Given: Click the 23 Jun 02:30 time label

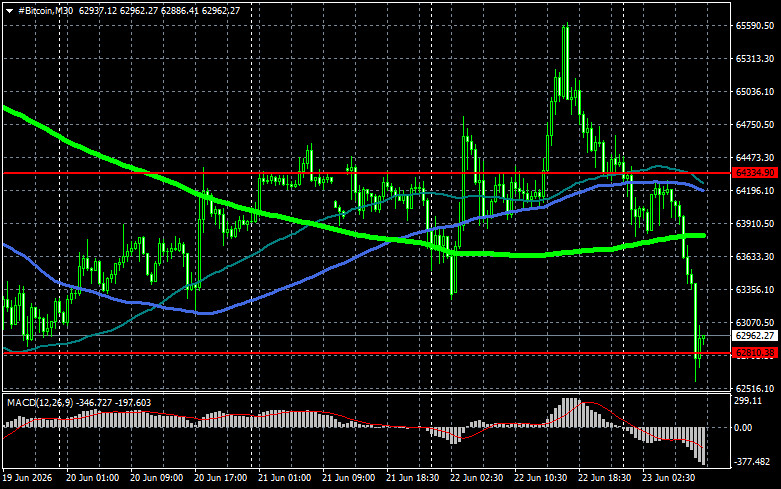Looking at the screenshot, I should (669, 478).
